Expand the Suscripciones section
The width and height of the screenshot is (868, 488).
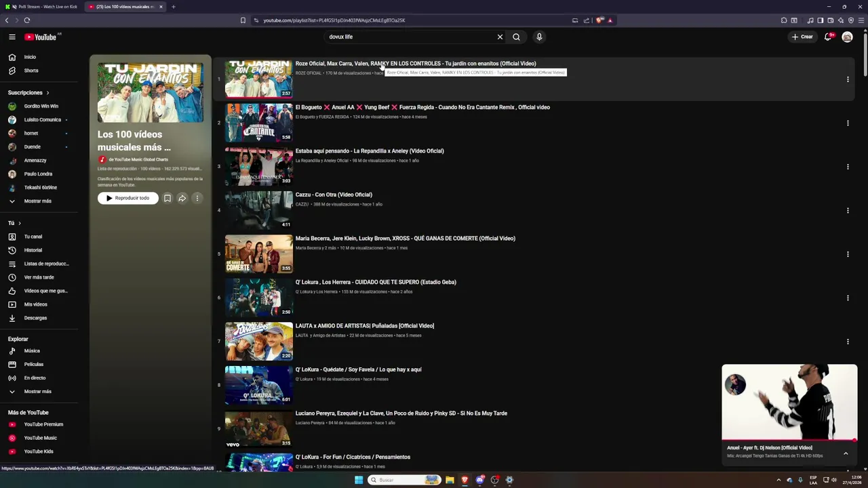[x=28, y=92]
